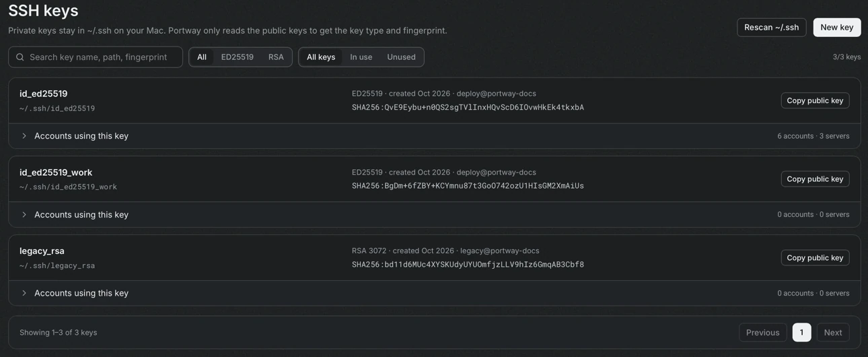The height and width of the screenshot is (357, 868).
Task: Click fingerprint starting SHA256:bd11d6MUc4
Action: 468,265
